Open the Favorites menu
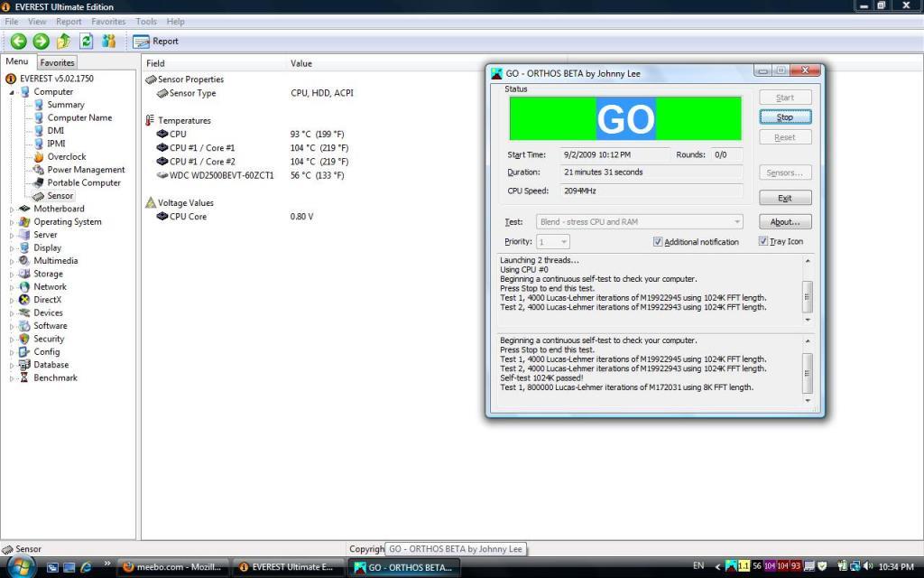Screen dimensions: 924x578 coord(108,22)
